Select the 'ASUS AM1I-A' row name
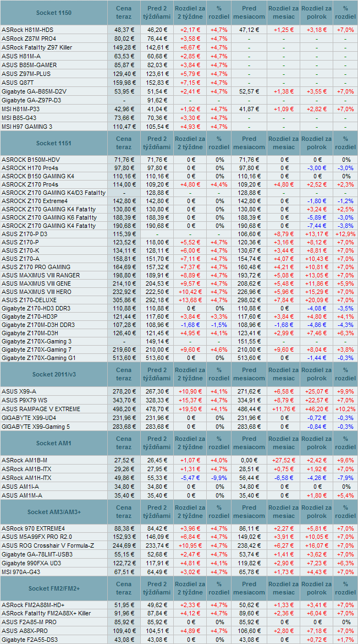 click(20, 486)
